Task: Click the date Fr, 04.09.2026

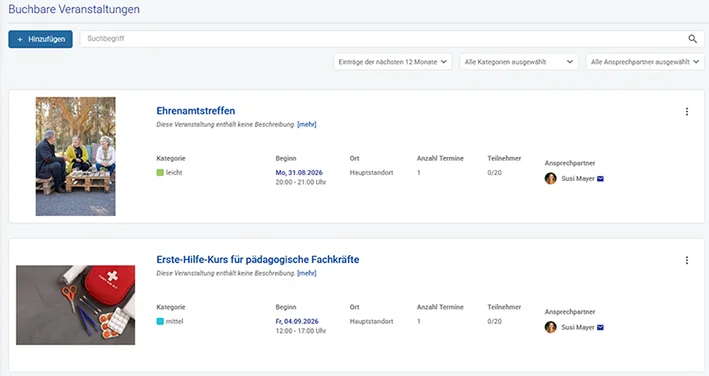Action: coord(297,321)
